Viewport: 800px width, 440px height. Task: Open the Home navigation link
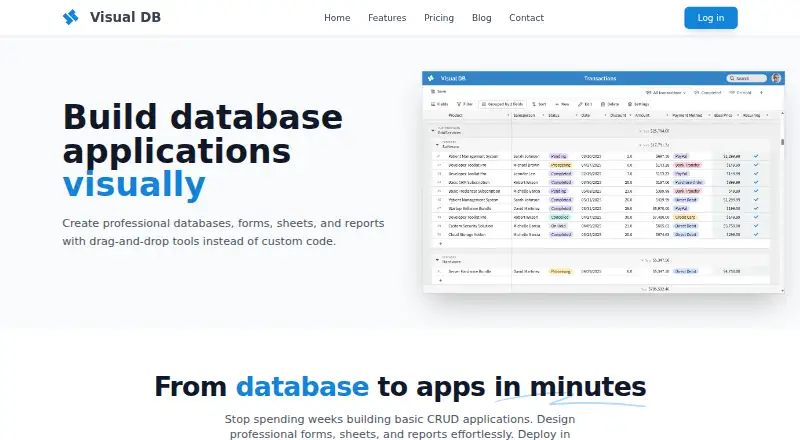(337, 18)
